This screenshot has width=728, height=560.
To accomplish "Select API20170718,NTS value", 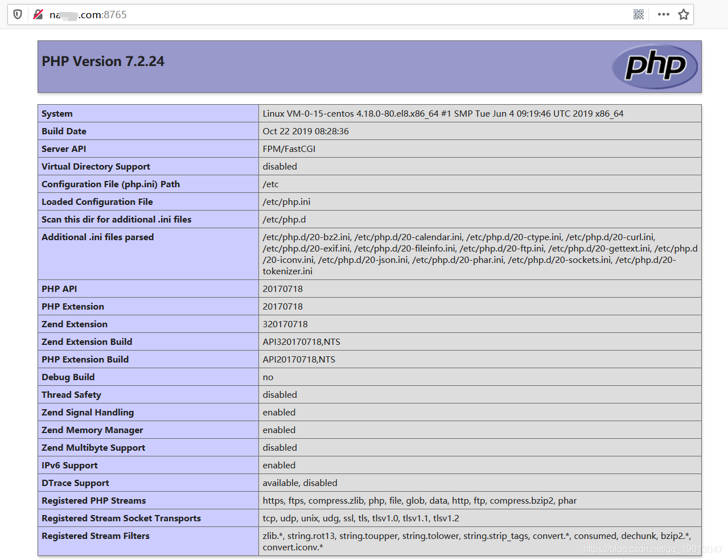I will pyautogui.click(x=299, y=360).
